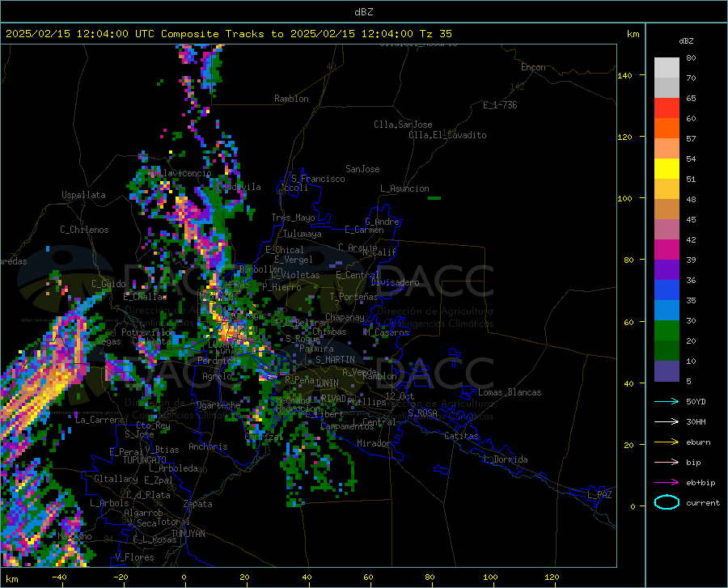Click the 'Tres_Mayo' place label
The image size is (728, 588).
[293, 218]
